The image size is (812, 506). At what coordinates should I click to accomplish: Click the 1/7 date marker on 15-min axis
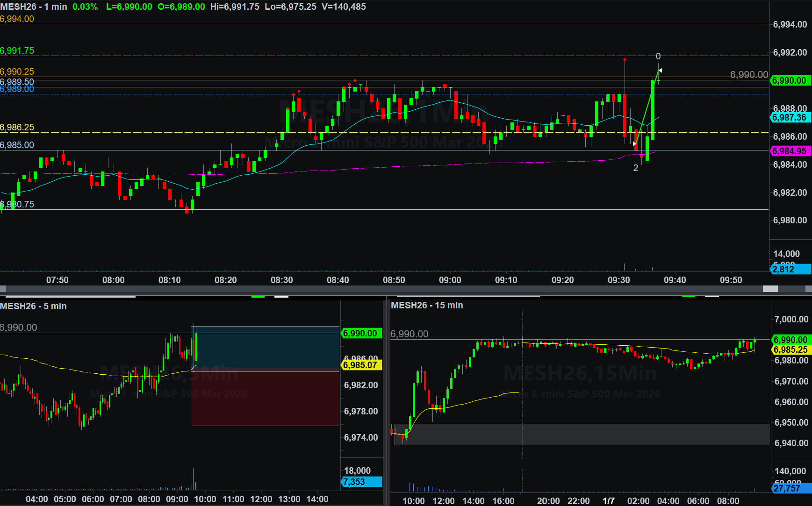point(608,501)
